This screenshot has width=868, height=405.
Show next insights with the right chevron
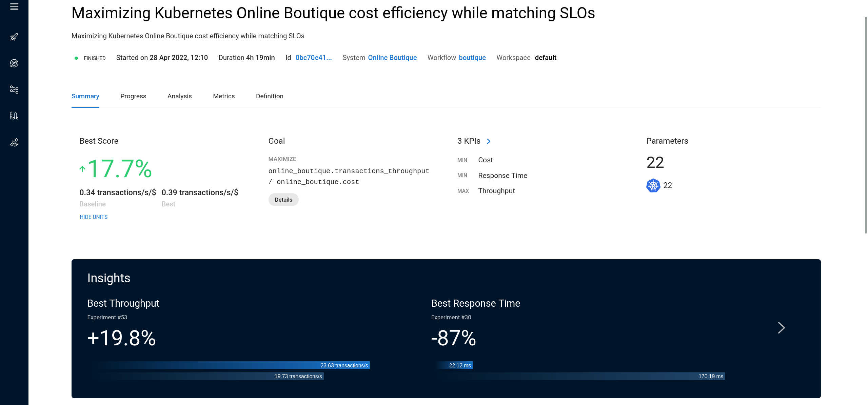tap(781, 328)
